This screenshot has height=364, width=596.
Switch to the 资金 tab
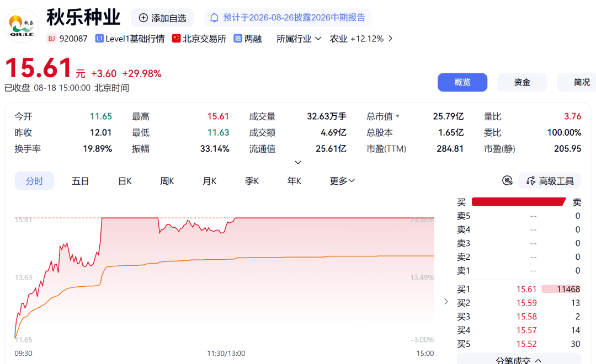522,82
